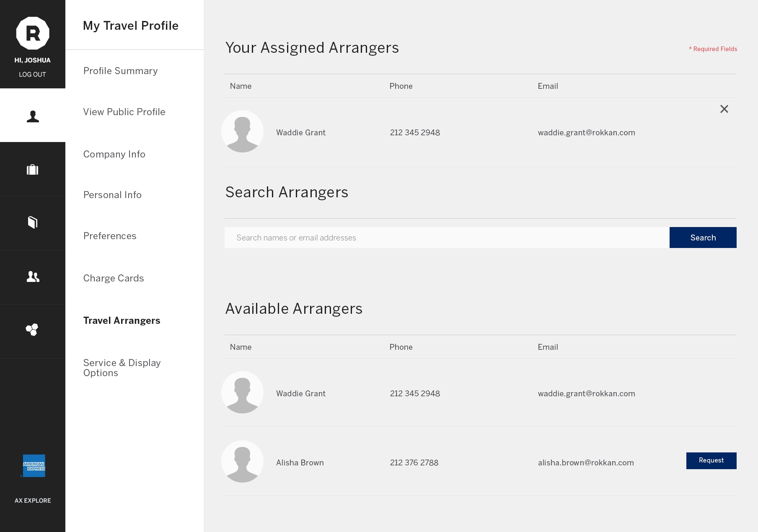758x532 pixels.
Task: Click LOG OUT link
Action: tap(32, 74)
